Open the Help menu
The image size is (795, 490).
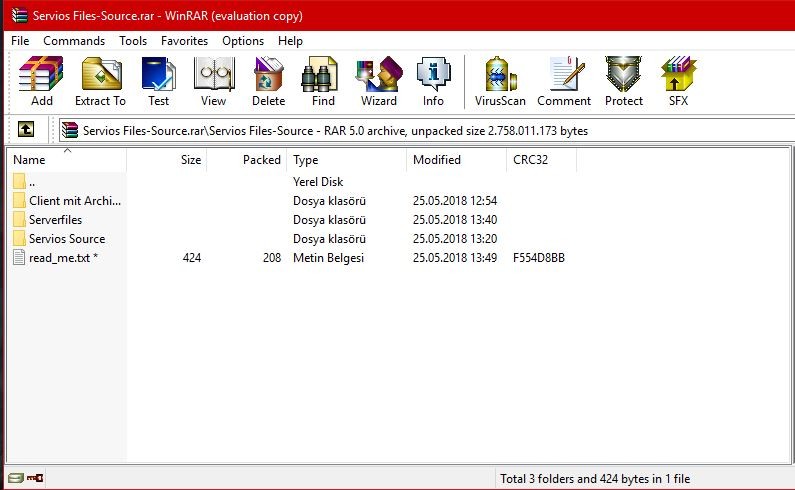(x=290, y=41)
